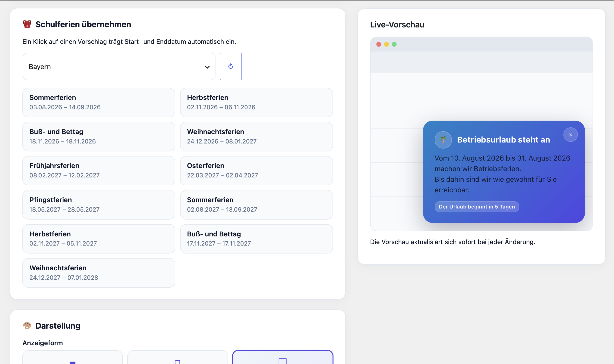
Task: Select the middle Anzeigeform option card
Action: 178,357
